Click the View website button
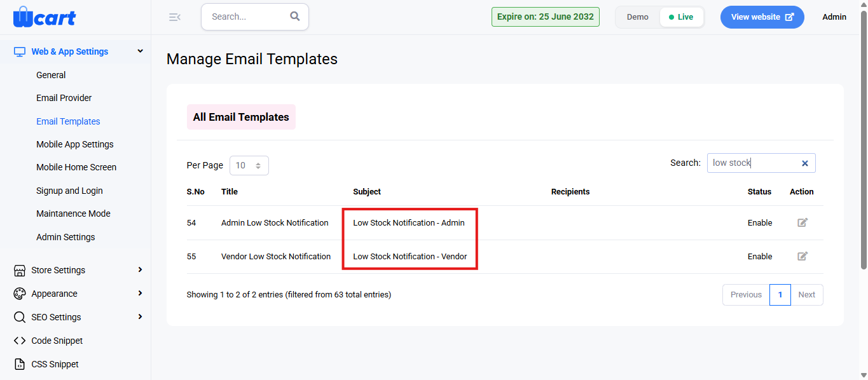This screenshot has height=380, width=868. pos(762,17)
